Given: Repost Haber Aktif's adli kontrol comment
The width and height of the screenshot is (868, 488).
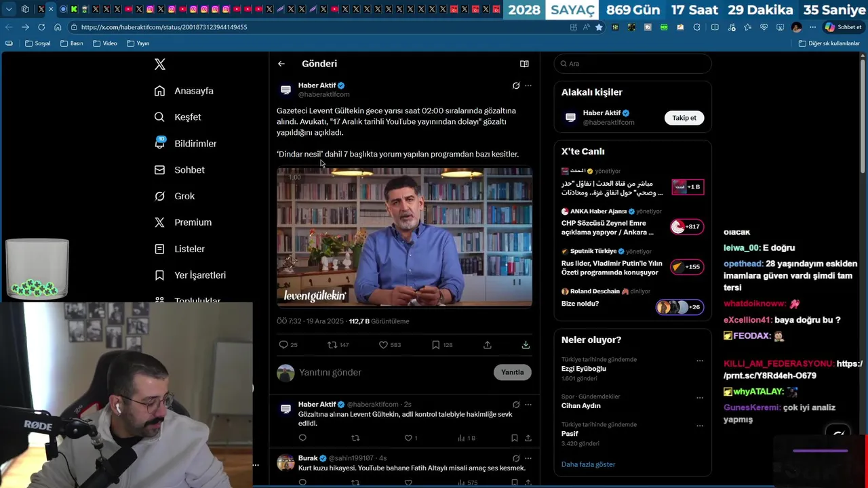Looking at the screenshot, I should tap(355, 438).
